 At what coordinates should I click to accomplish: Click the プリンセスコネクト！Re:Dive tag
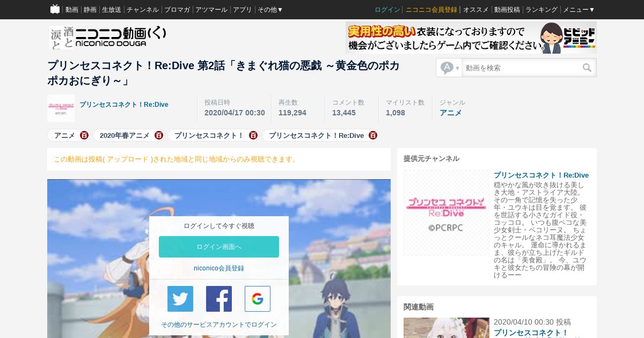click(x=316, y=135)
